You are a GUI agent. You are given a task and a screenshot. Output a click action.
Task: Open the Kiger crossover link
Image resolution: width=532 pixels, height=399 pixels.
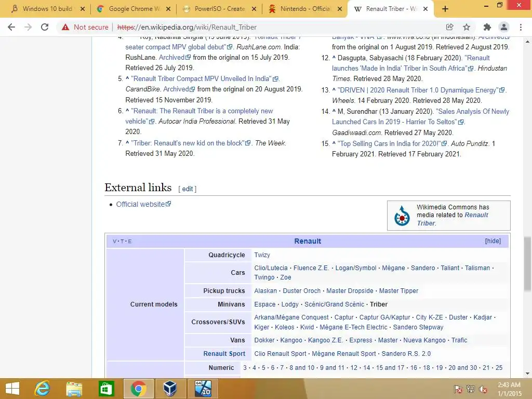(x=262, y=327)
